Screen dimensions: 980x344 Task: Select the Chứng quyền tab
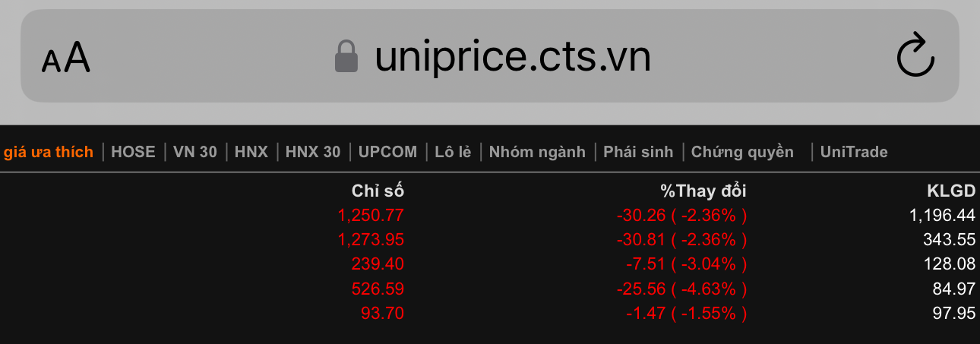point(742,152)
